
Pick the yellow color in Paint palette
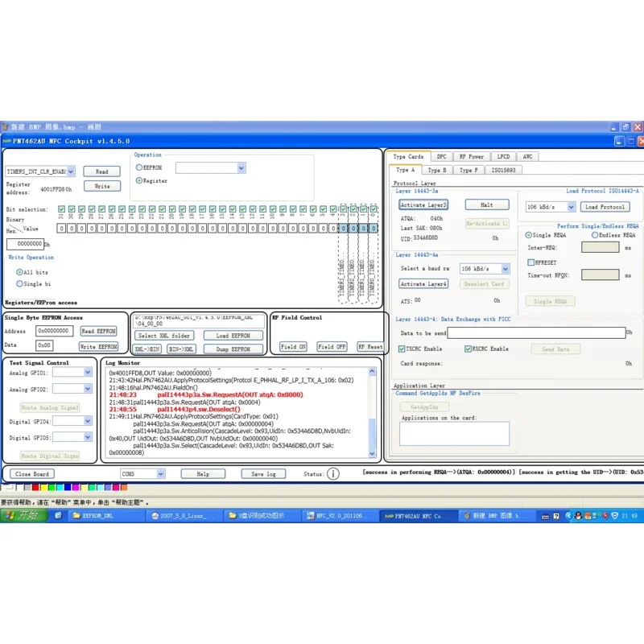point(43,487)
